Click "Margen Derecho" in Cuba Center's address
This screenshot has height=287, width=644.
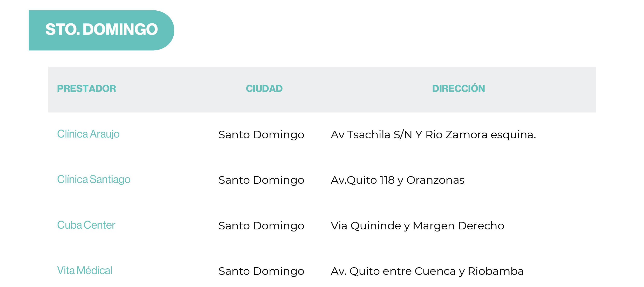pos(458,226)
